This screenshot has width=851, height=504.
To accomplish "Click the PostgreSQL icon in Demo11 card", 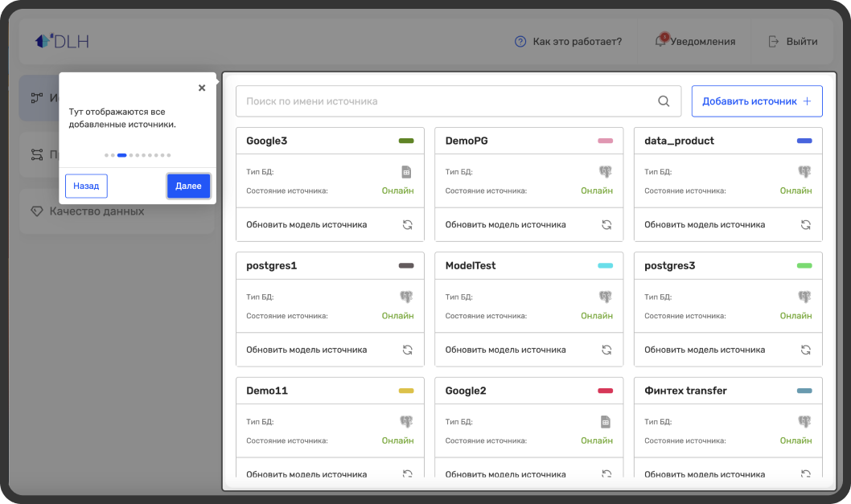I will point(406,421).
